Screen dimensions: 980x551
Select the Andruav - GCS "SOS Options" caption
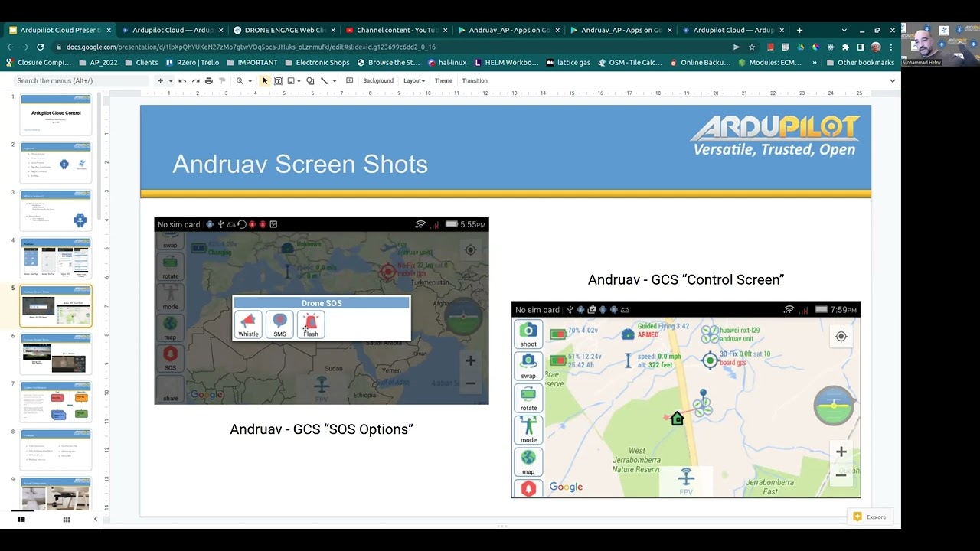click(322, 429)
